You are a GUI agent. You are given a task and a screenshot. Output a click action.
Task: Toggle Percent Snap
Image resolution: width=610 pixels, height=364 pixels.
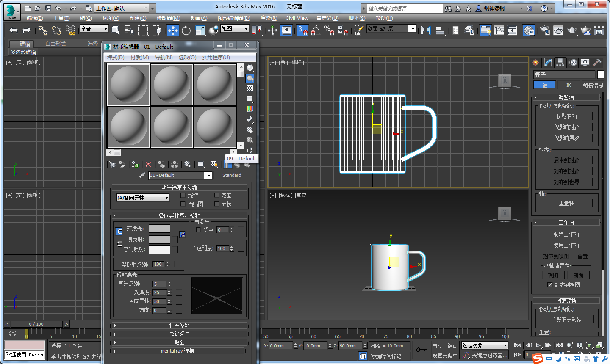tap(329, 30)
